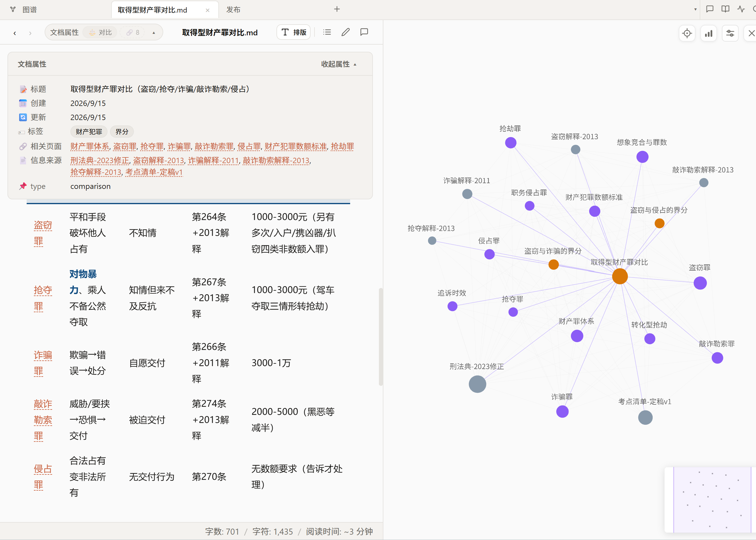Select the 想象竞合与罪数 graph node
This screenshot has height=540, width=756.
coord(642,157)
